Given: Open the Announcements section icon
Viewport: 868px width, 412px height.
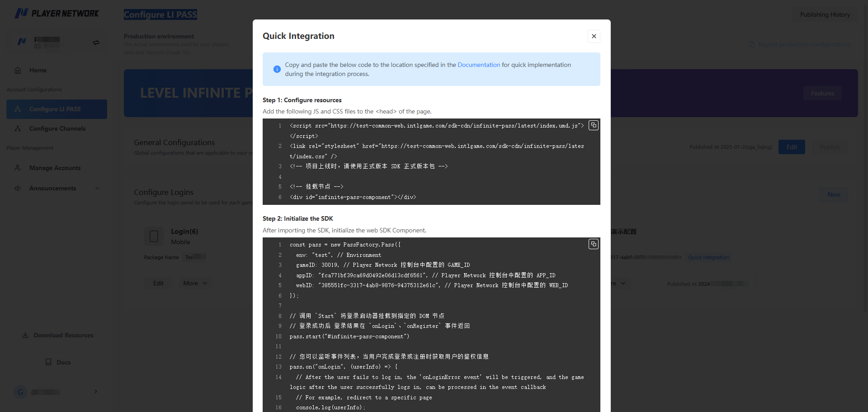Looking at the screenshot, I should point(18,188).
